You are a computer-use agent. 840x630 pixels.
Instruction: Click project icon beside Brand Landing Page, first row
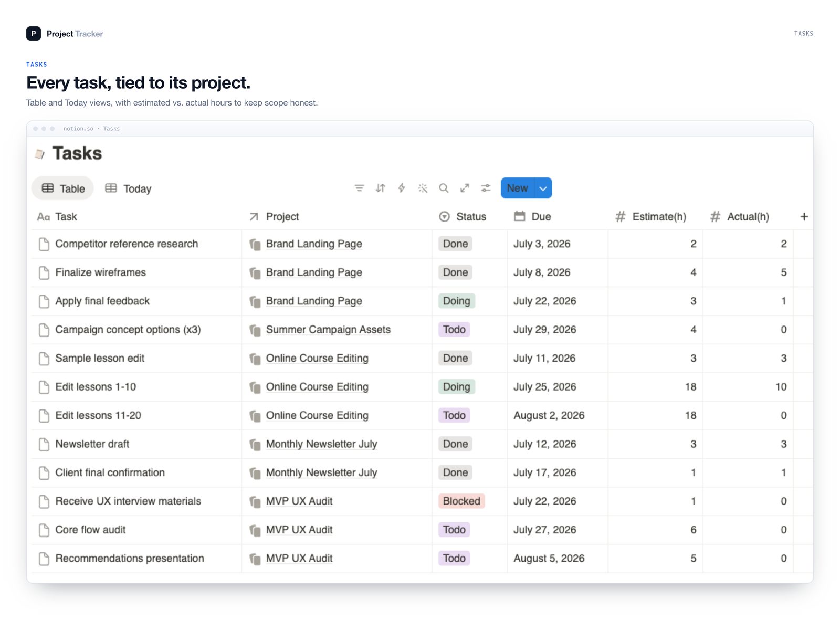[255, 245]
